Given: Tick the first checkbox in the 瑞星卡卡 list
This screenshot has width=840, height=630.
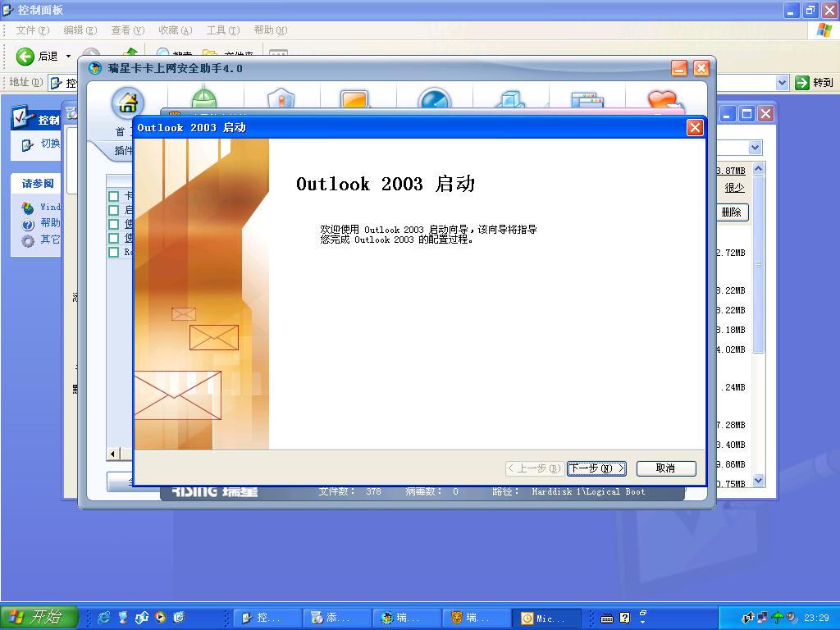Looking at the screenshot, I should pos(113,195).
